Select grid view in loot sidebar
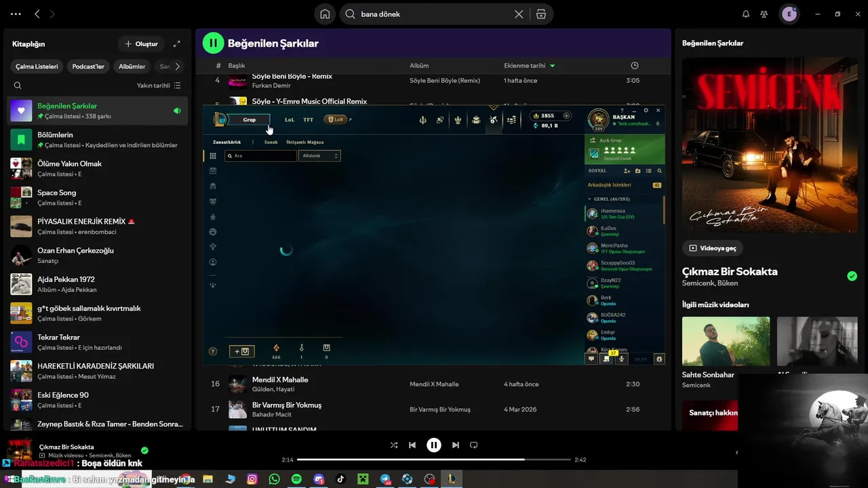Viewport: 868px width, 488px height. 213,155
